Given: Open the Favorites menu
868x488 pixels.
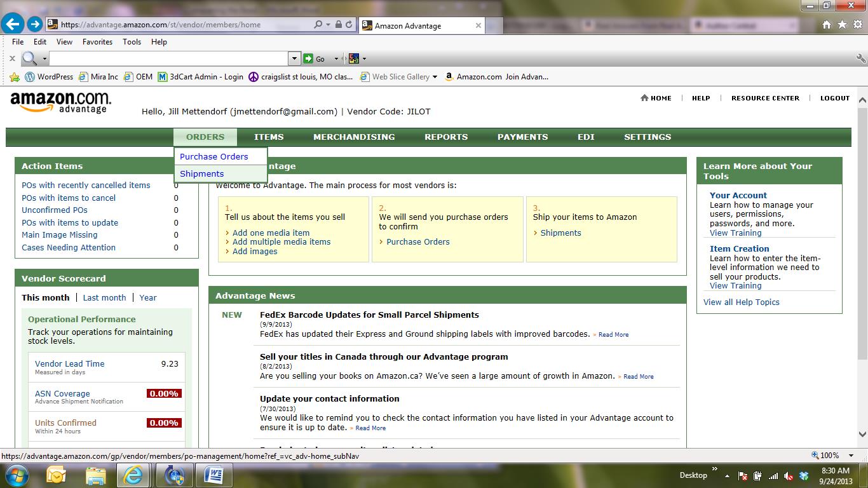Looking at the screenshot, I should 97,42.
